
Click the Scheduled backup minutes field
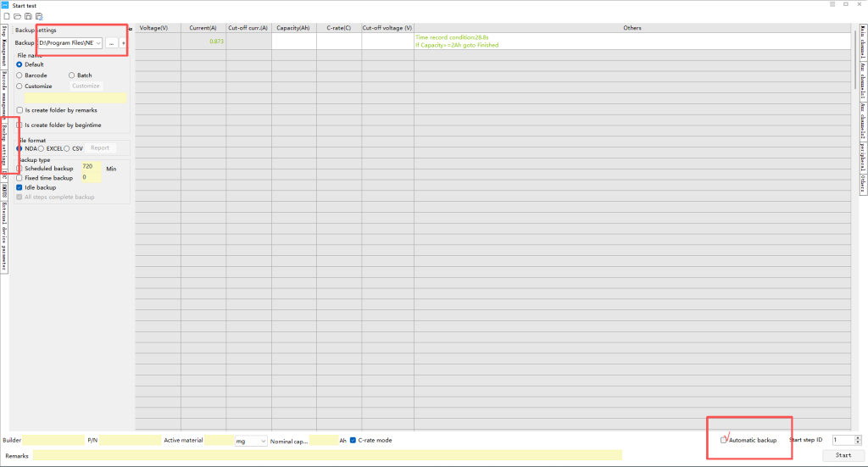coord(91,168)
